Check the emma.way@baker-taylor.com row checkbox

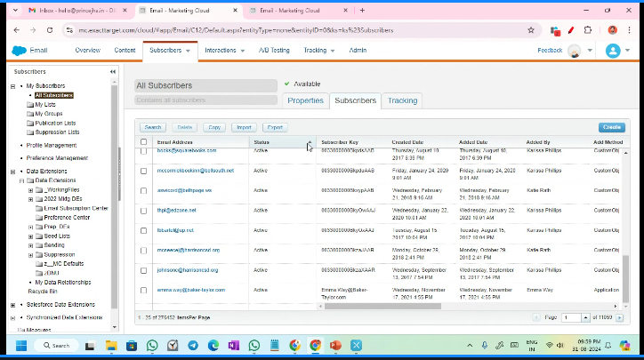pyautogui.click(x=143, y=290)
